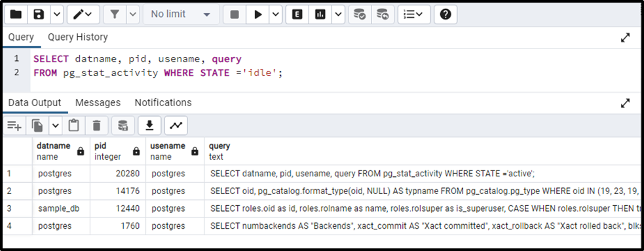Screen dimensions: 644x251
Task: Click editor line 1 SELECT statement
Action: pos(138,59)
